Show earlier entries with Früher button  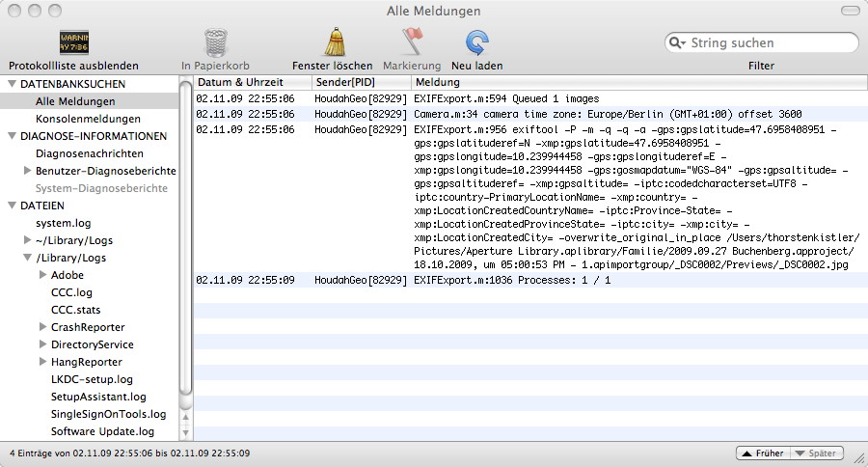764,453
